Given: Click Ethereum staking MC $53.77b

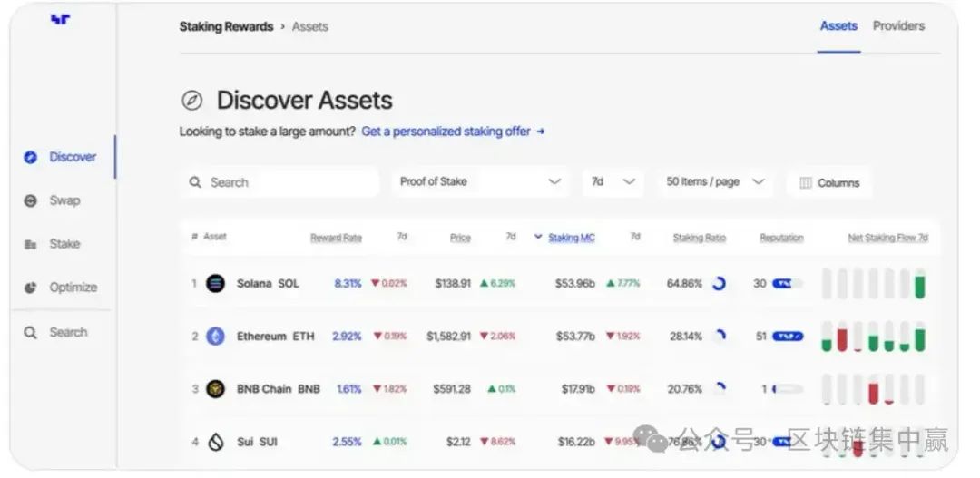Looking at the screenshot, I should (575, 337).
